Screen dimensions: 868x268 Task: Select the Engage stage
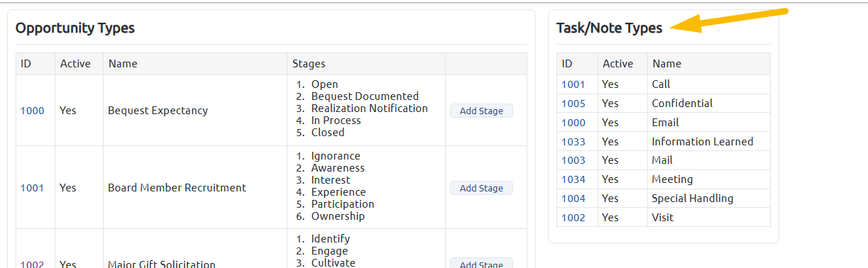click(x=329, y=251)
